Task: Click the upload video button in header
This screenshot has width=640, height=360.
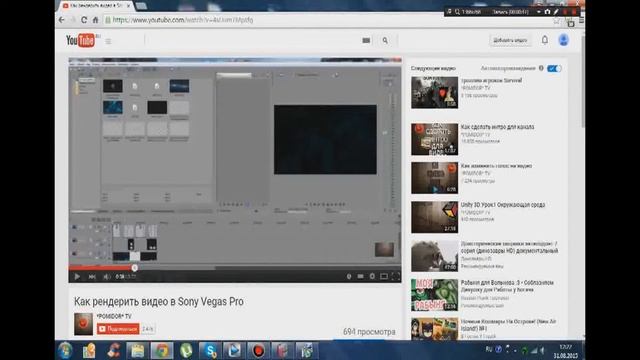Action: click(510, 40)
